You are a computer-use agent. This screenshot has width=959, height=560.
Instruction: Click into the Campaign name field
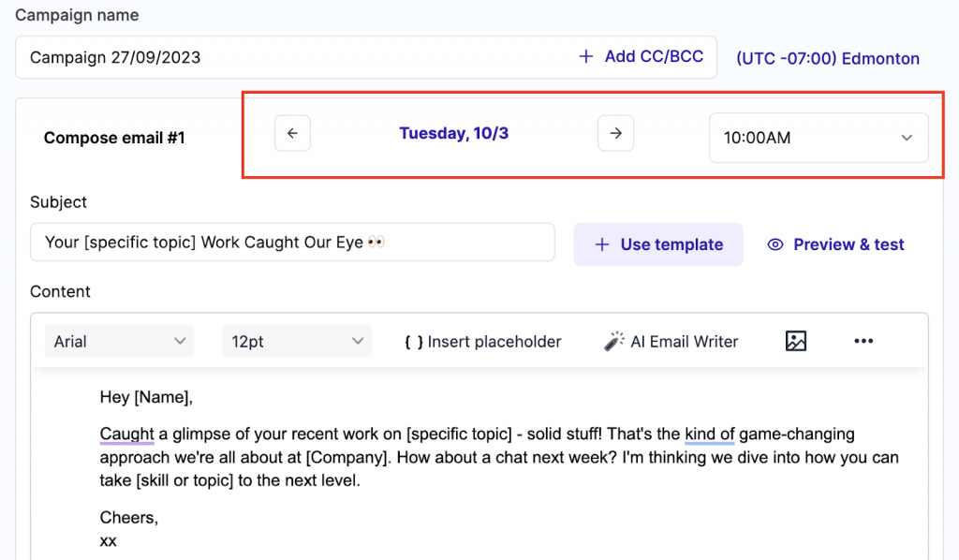pos(281,57)
